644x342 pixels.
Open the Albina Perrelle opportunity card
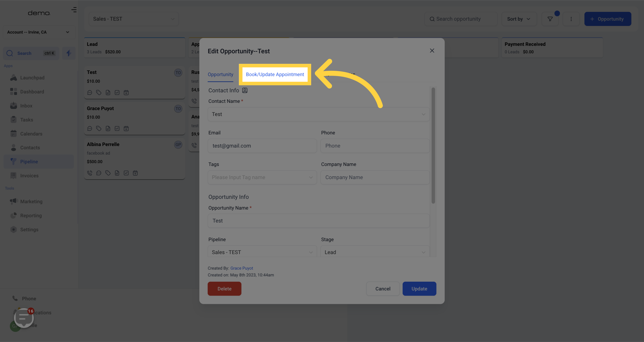pyautogui.click(x=135, y=159)
